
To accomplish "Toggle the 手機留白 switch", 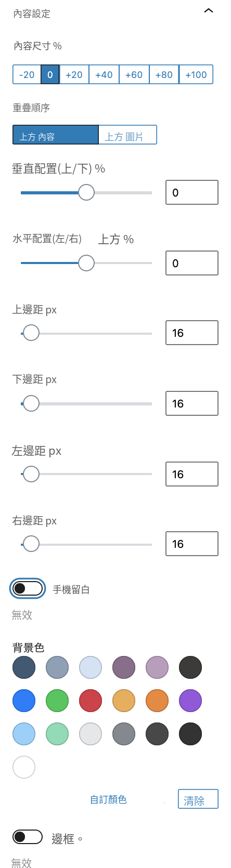I will click(x=28, y=588).
